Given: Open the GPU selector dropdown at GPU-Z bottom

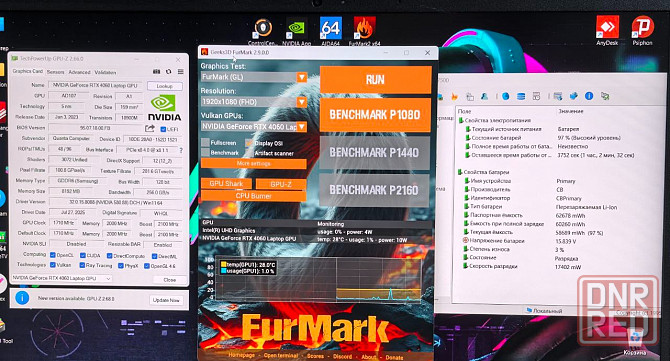Looking at the screenshot, I should click(x=62, y=278).
